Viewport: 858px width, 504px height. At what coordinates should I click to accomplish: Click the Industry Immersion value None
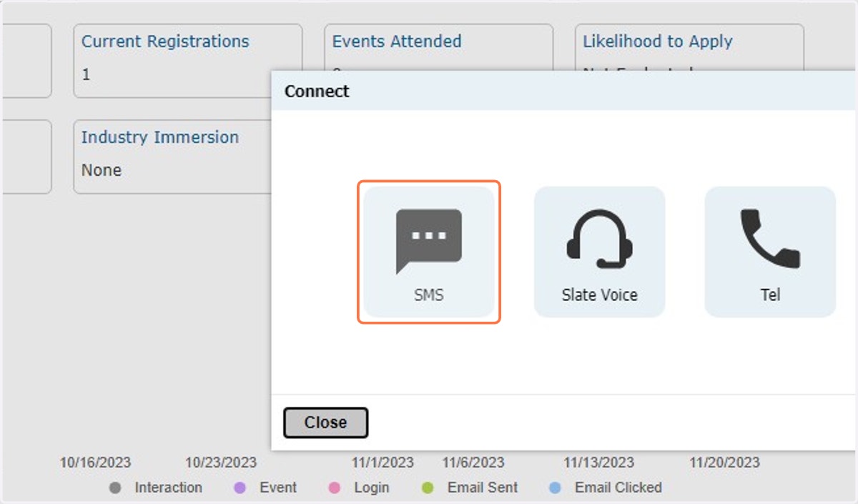coord(102,170)
